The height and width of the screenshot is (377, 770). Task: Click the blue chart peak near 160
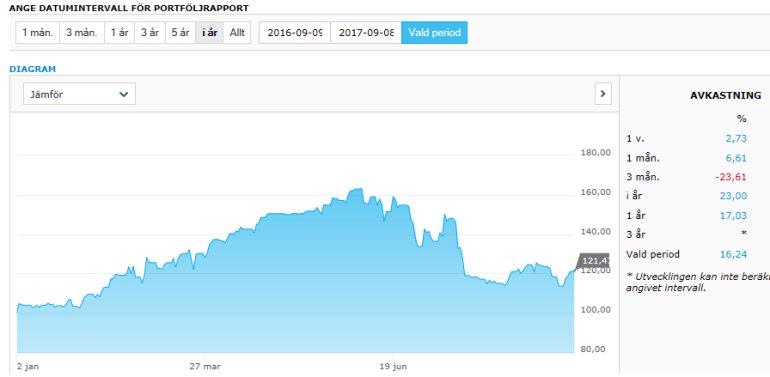click(355, 189)
